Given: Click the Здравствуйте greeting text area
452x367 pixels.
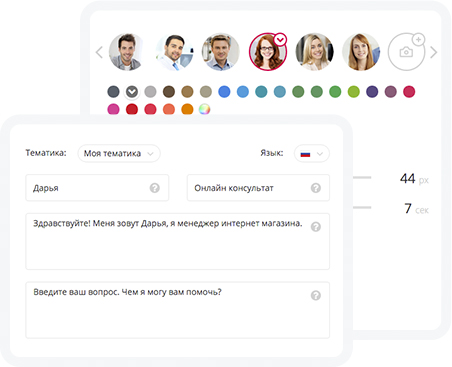Looking at the screenshot, I should pos(178,241).
